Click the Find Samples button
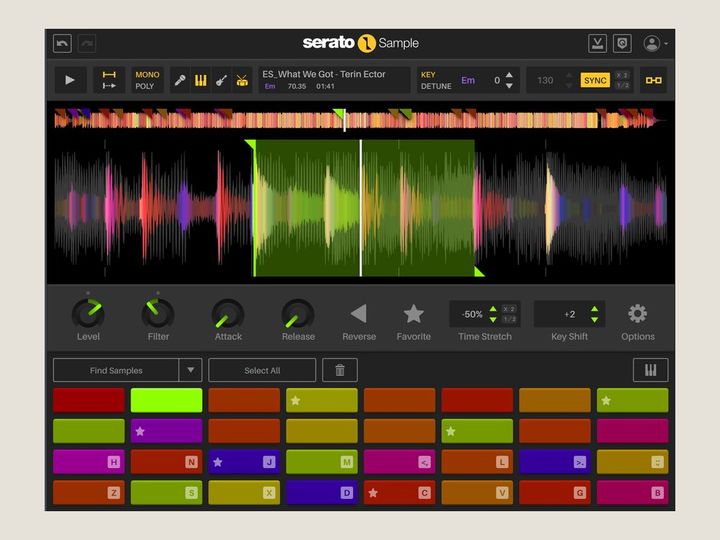Viewport: 720px width, 540px height. click(116, 370)
